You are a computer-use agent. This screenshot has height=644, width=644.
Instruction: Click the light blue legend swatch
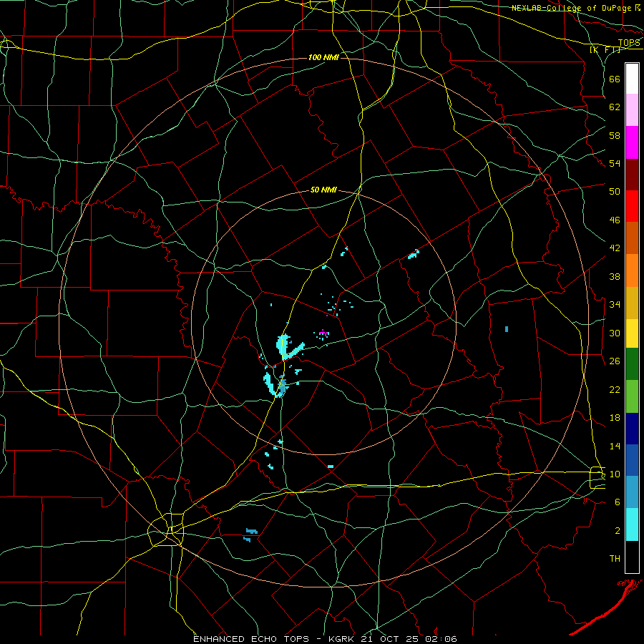pos(632,492)
